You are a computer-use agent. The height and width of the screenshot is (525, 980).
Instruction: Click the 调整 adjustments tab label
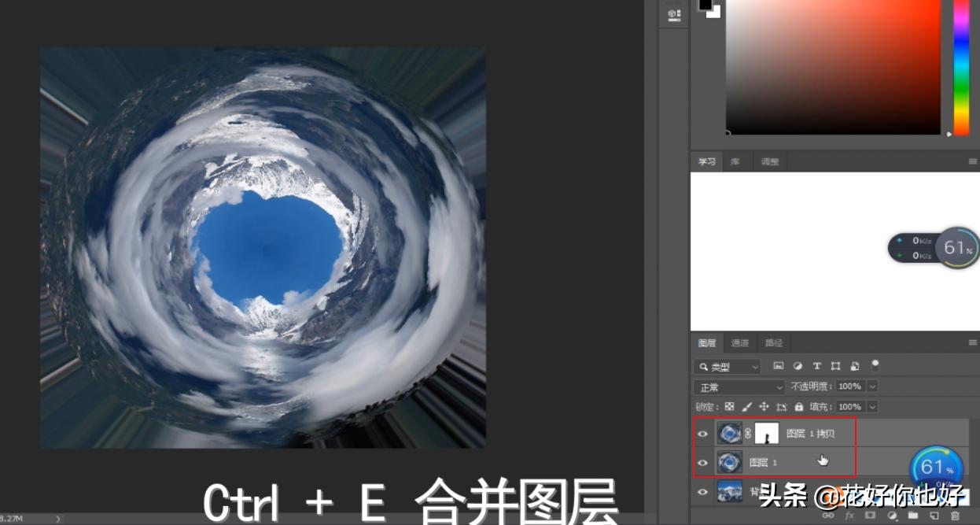pos(769,161)
